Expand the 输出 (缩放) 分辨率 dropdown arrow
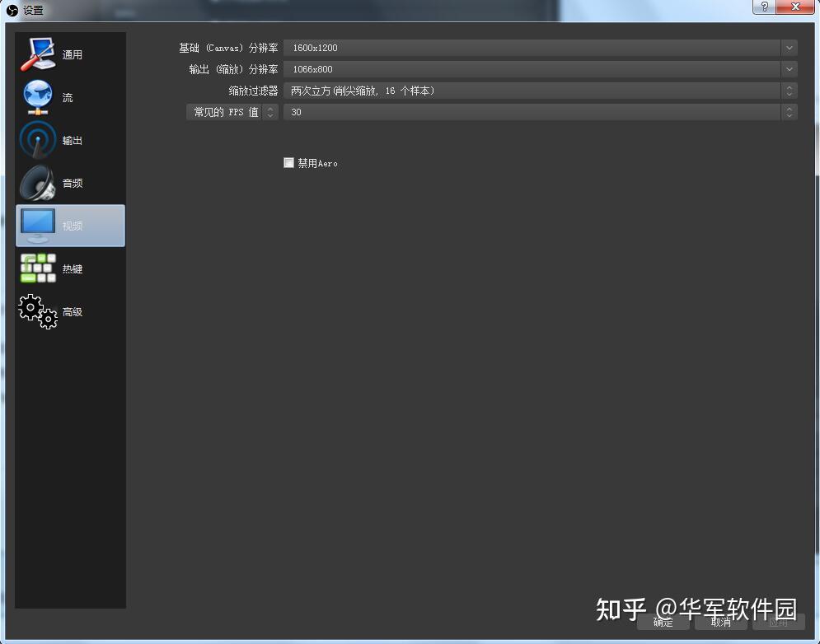820x644 pixels. click(790, 69)
